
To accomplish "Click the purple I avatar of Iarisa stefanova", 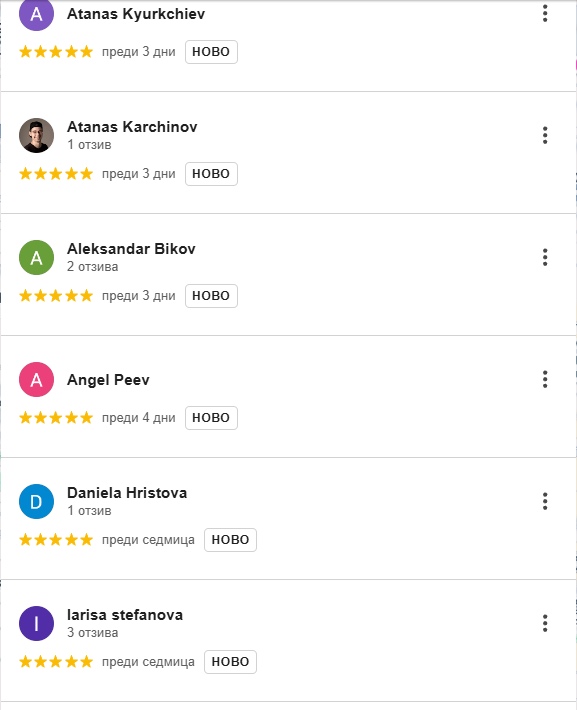I will click(36, 623).
